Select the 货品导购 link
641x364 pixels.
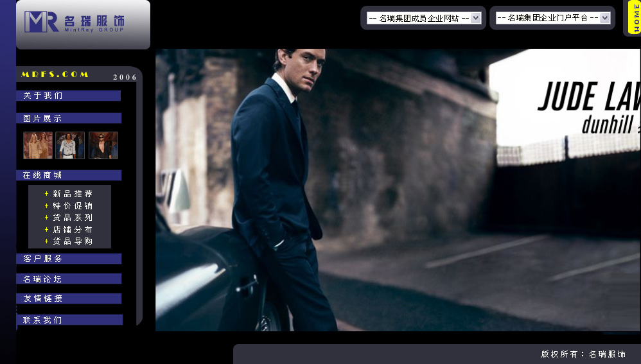pos(73,241)
